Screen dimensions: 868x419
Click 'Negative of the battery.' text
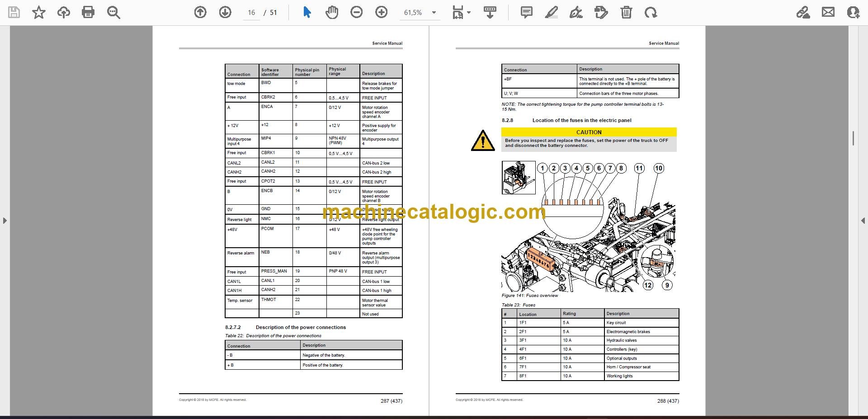(324, 355)
